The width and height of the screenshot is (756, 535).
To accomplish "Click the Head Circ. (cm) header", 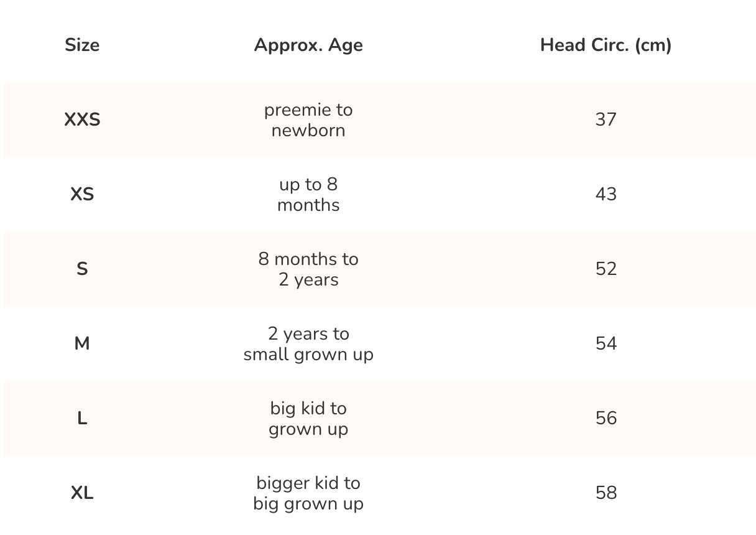I will (x=606, y=45).
